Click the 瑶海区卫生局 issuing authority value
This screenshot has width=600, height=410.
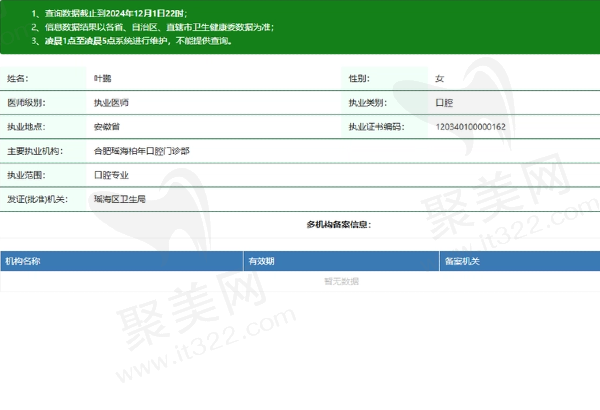119,199
